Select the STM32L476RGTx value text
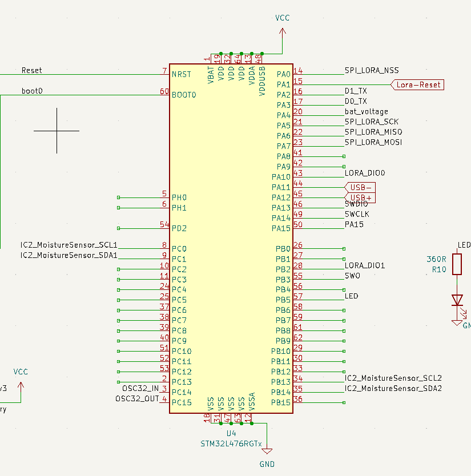Image resolution: width=471 pixels, height=476 pixels. click(x=231, y=444)
